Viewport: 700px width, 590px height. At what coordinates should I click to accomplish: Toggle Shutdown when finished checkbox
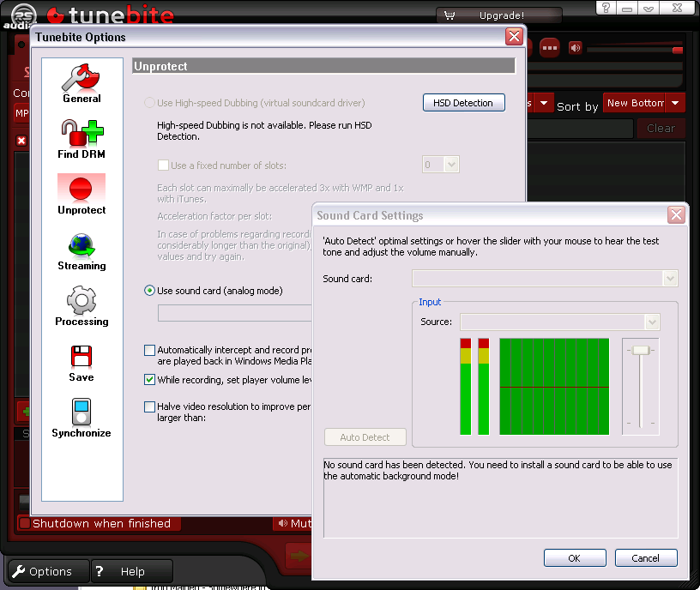coord(25,523)
